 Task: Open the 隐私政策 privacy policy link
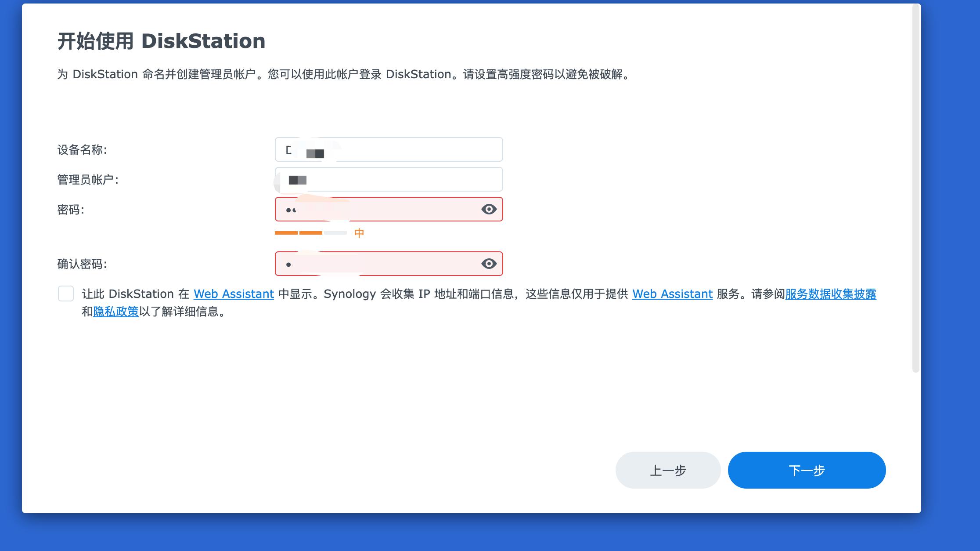coord(116,313)
